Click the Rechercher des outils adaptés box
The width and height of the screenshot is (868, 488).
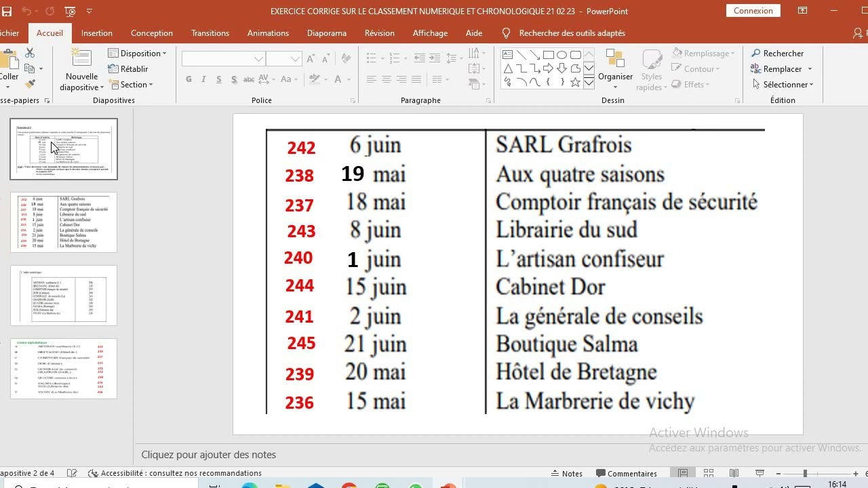click(572, 33)
